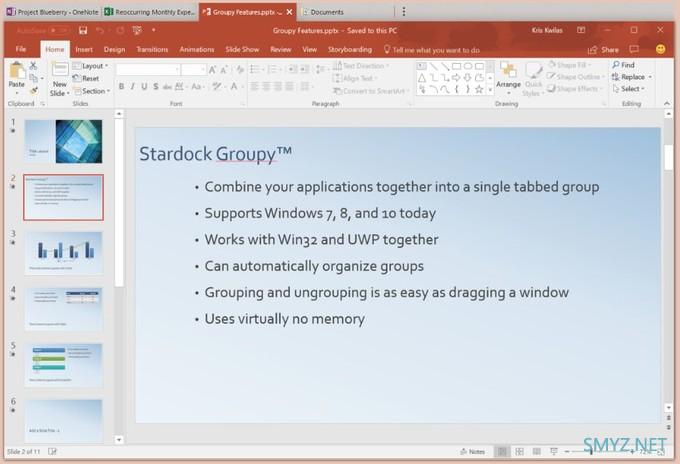The image size is (680, 464).
Task: Switch to Slide Sorter view icon
Action: coord(519,452)
